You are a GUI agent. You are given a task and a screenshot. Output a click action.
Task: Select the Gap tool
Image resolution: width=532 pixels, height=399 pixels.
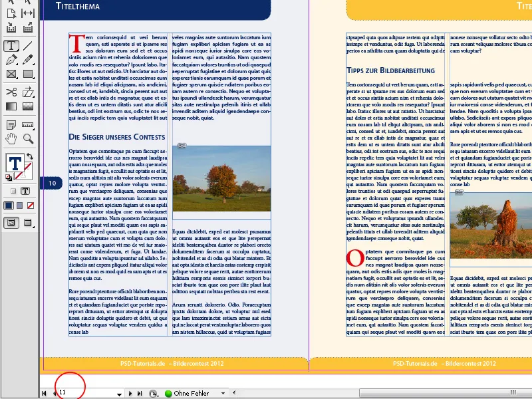pyautogui.click(x=28, y=13)
